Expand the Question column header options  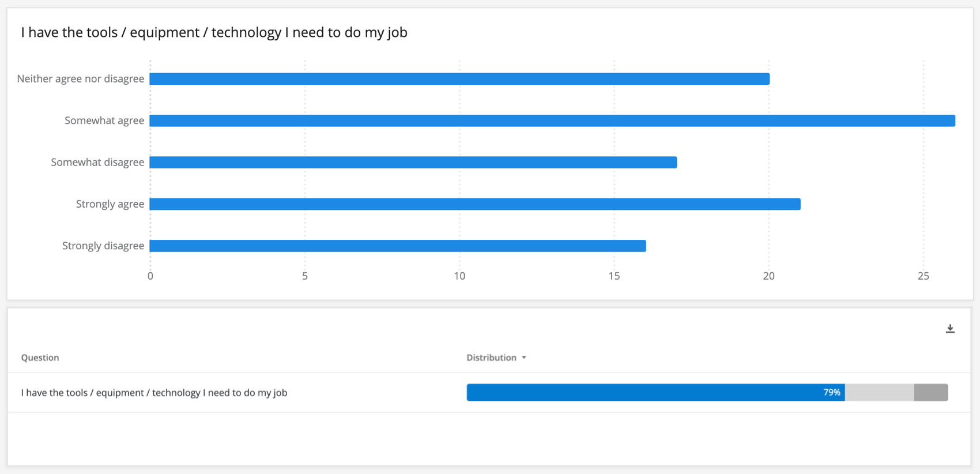(x=40, y=357)
